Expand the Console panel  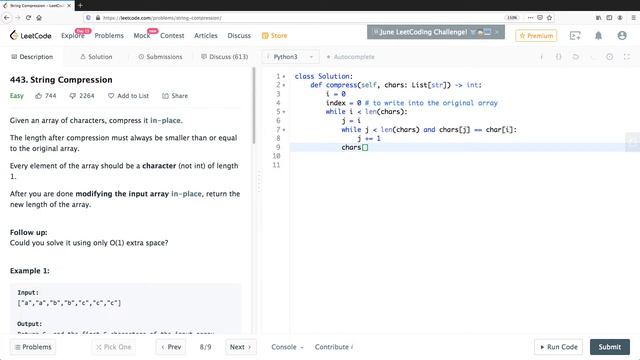click(x=287, y=347)
